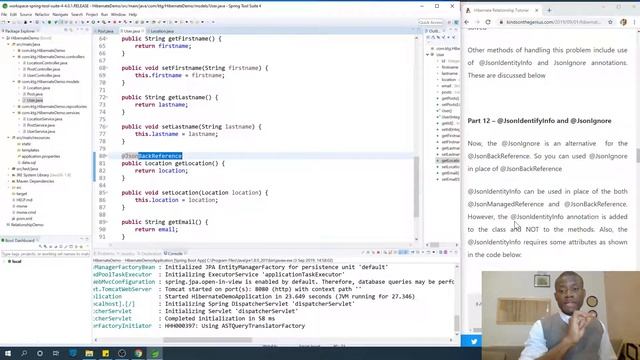640x360 pixels.
Task: Open the File menu
Action: click(x=4, y=14)
